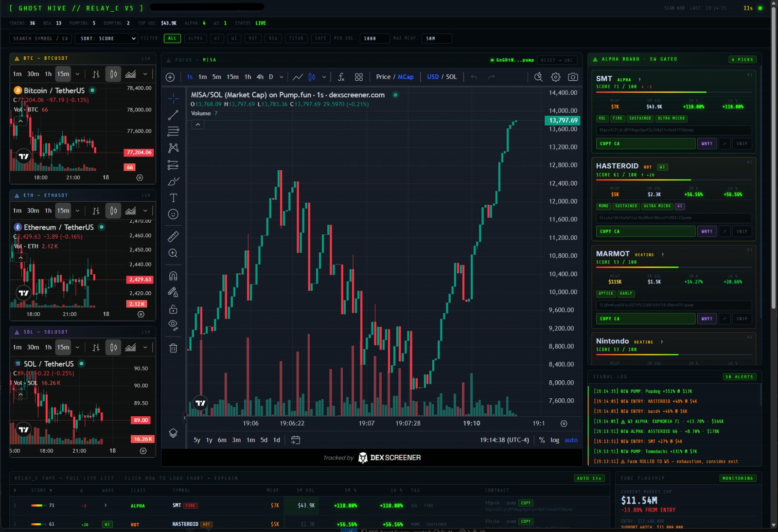Expand the SOL chart timeframe dropdown
Image resolution: width=778 pixels, height=532 pixels.
77,347
